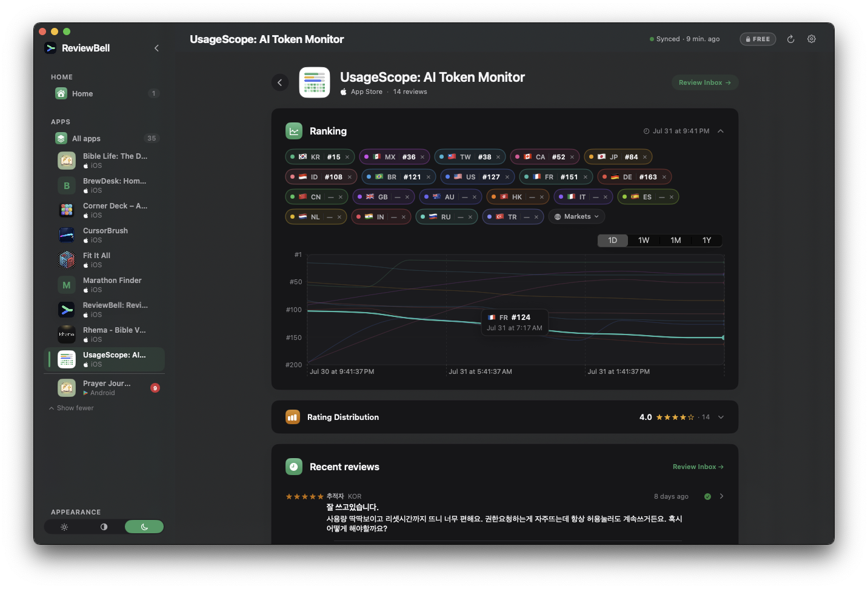Select Prayer Jour... Android app

point(104,388)
